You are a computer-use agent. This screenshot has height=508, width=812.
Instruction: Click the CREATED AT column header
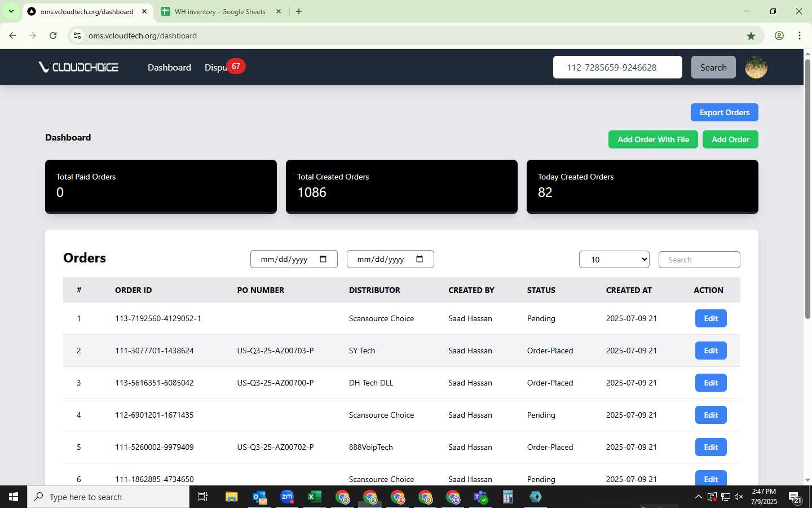(629, 290)
